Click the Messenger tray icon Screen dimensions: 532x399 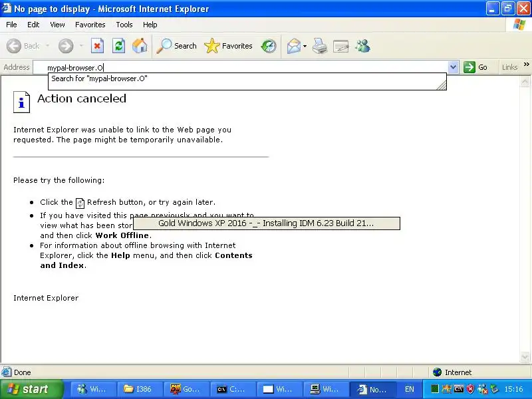pos(483,389)
